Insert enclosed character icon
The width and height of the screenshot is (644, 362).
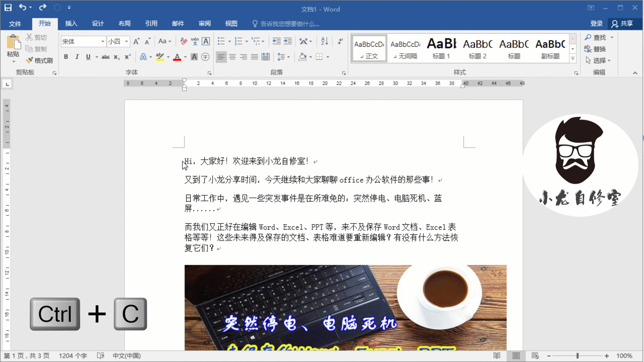click(x=205, y=57)
